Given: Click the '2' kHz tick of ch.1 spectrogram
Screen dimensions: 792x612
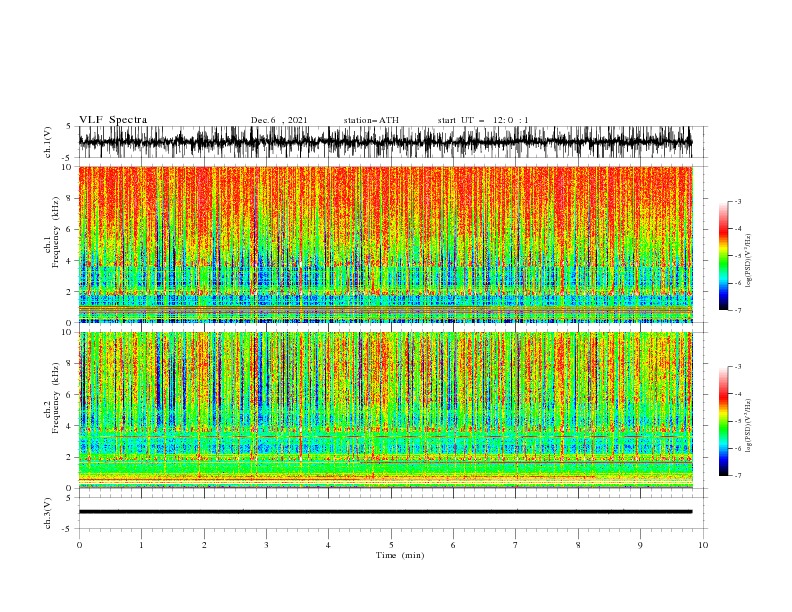Looking at the screenshot, I should 69,292.
